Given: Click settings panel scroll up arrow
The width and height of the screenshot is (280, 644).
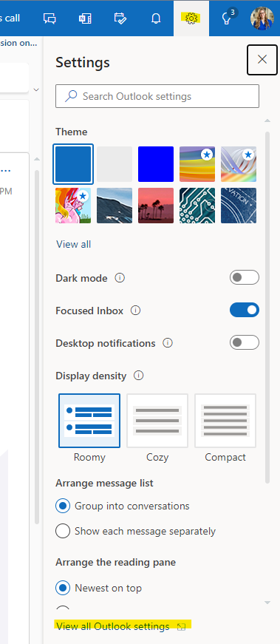Looking at the screenshot, I should (267, 121).
